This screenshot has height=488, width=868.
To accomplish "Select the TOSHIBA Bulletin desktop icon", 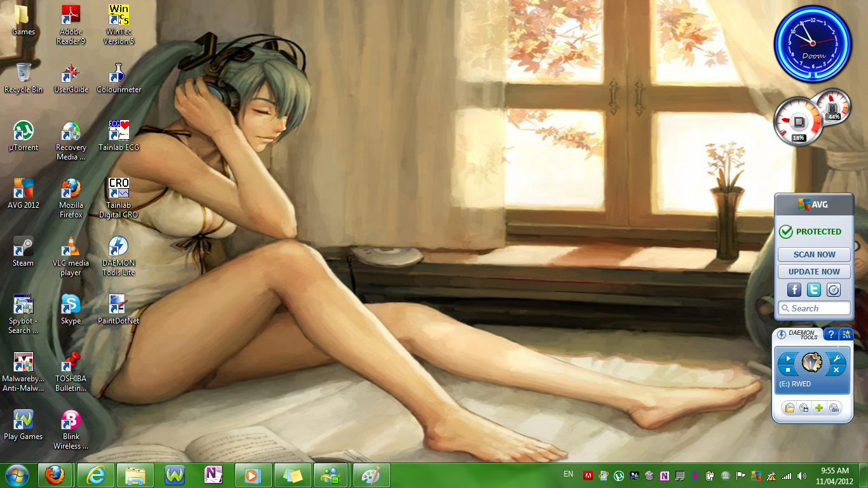I will (71, 372).
